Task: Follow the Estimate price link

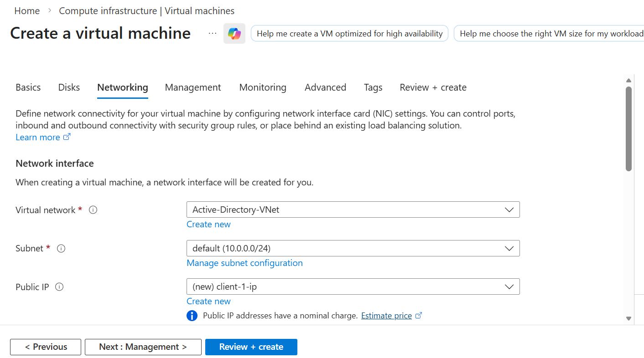Action: point(386,316)
